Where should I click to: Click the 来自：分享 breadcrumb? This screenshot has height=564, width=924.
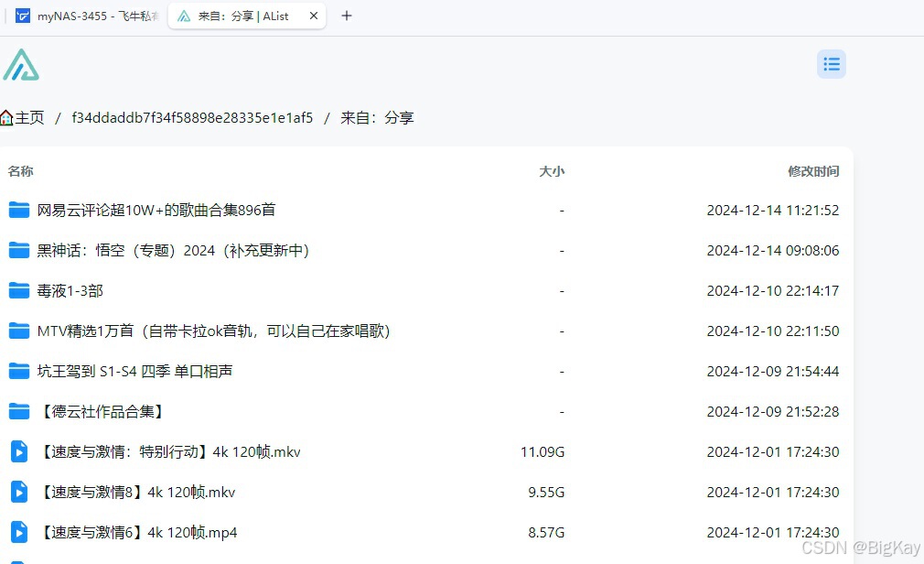pyautogui.click(x=377, y=118)
